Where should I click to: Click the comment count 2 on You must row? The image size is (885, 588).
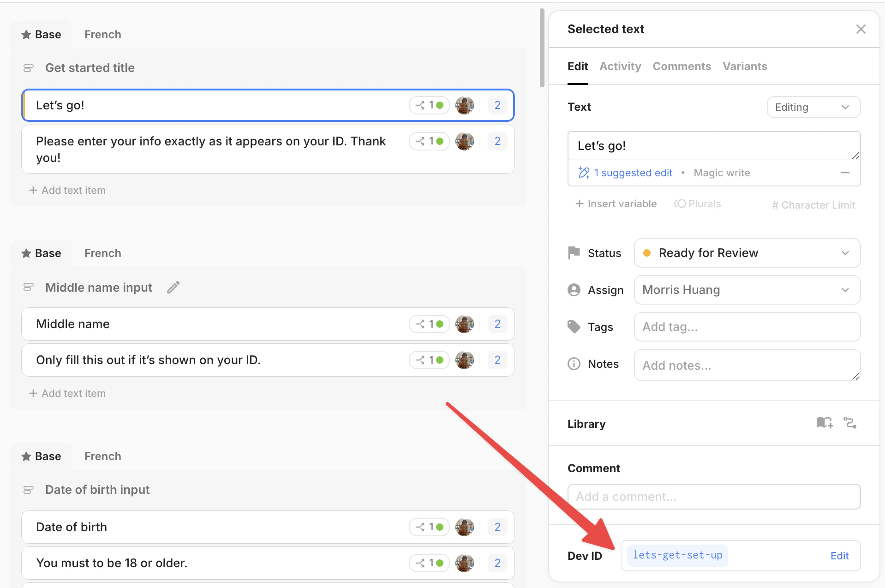pos(497,563)
